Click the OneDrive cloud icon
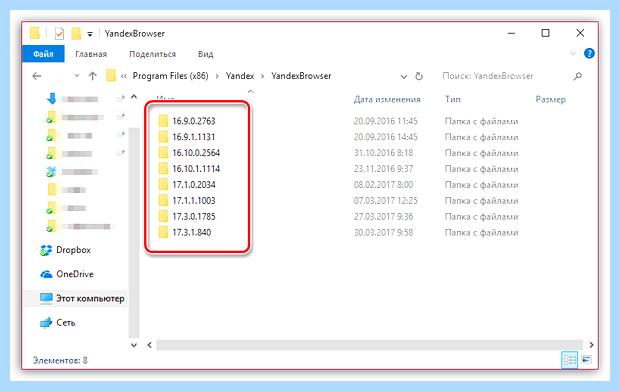Image resolution: width=620 pixels, height=391 pixels. coord(46,274)
